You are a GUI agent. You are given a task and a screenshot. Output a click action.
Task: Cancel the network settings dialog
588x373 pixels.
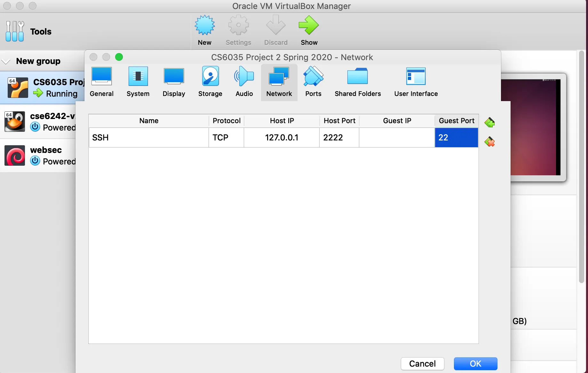coord(422,364)
